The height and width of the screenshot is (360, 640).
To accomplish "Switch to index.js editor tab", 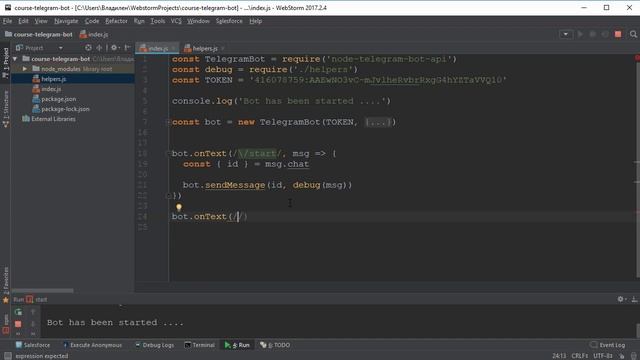I will click(x=157, y=48).
